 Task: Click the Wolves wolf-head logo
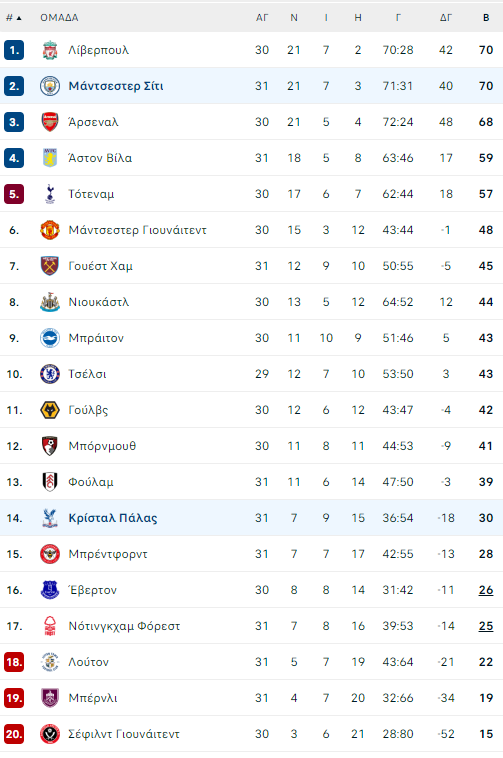coord(50,410)
